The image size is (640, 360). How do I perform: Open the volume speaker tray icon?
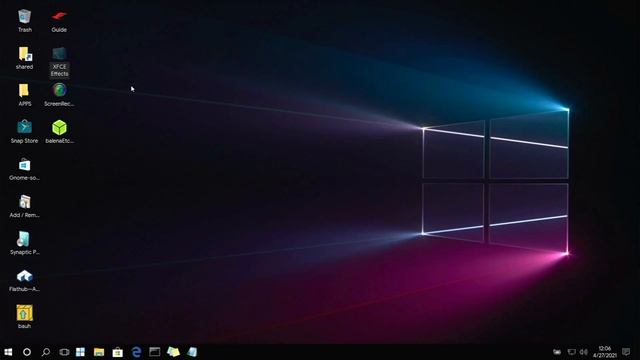coord(584,352)
